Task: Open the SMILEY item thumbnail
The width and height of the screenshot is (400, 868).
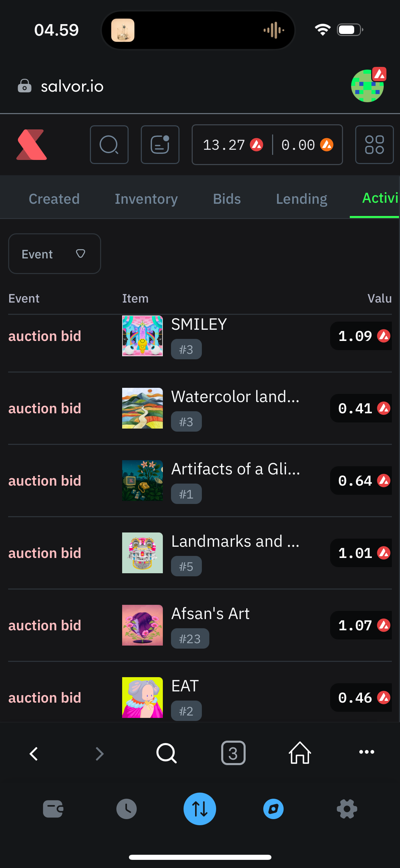Action: coord(142,336)
